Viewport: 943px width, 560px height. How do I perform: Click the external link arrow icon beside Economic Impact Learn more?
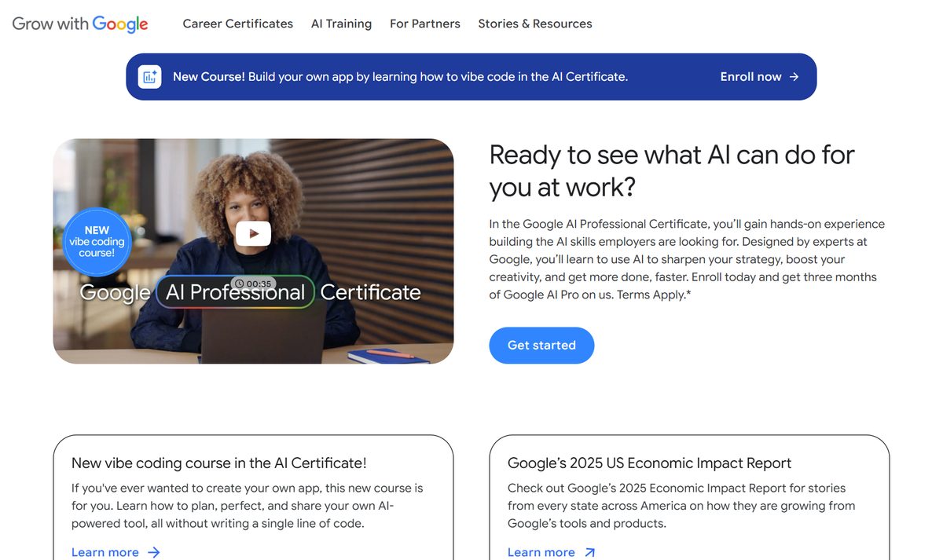(590, 552)
